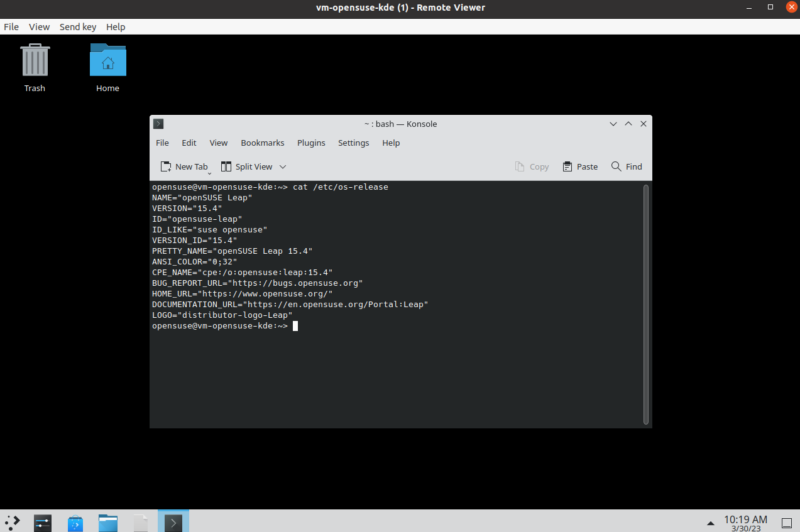This screenshot has width=800, height=532.
Task: Click the ID_LIKE="suse opensuse" line
Action: (210, 230)
